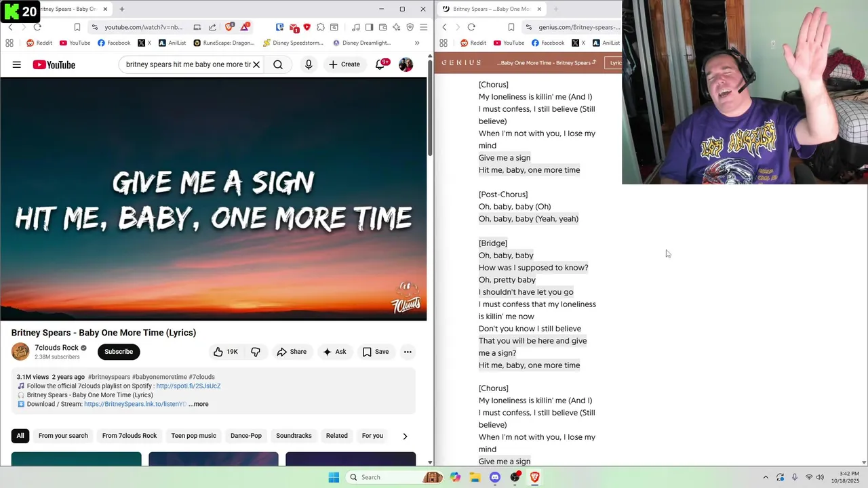Open new tab in YouTube window
The image size is (868, 488).
tap(122, 9)
